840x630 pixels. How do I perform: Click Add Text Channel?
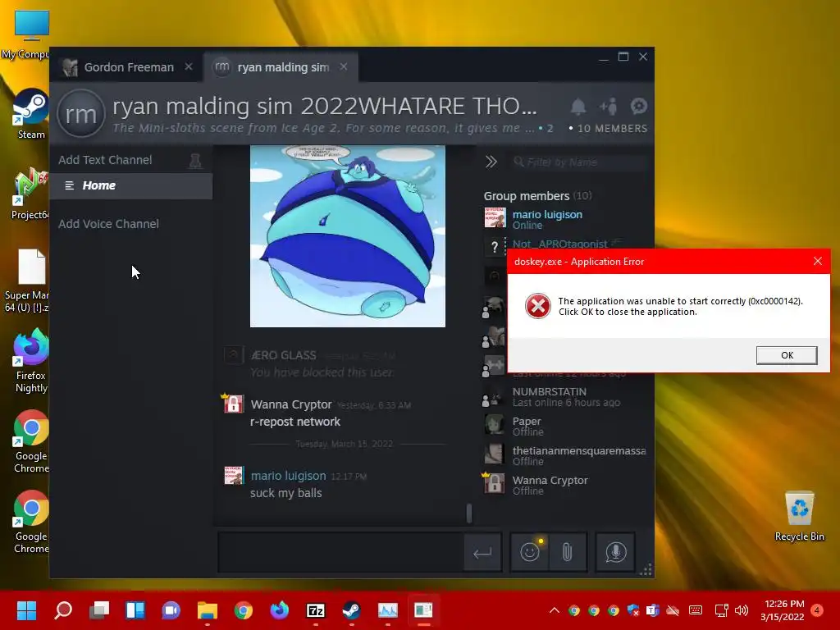[105, 160]
